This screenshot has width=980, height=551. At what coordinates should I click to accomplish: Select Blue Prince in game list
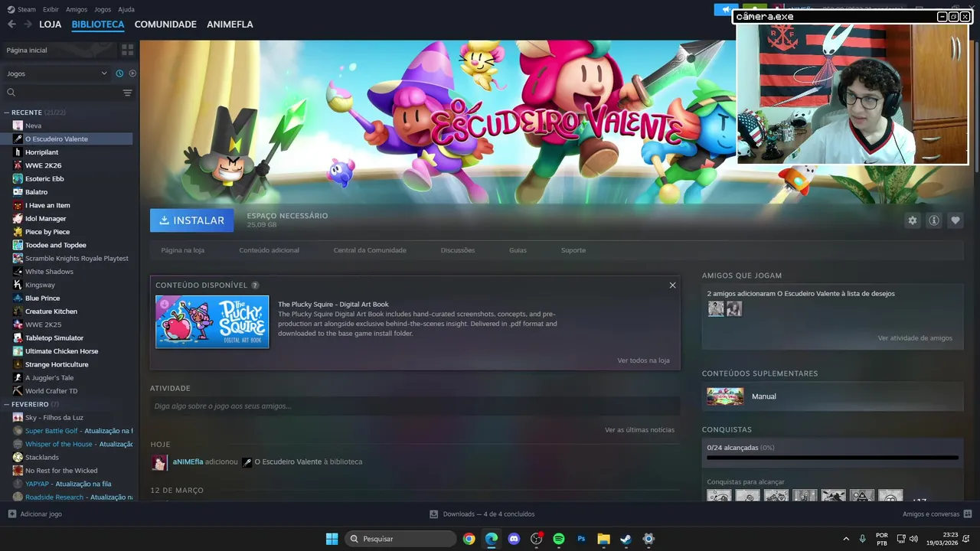tap(42, 298)
